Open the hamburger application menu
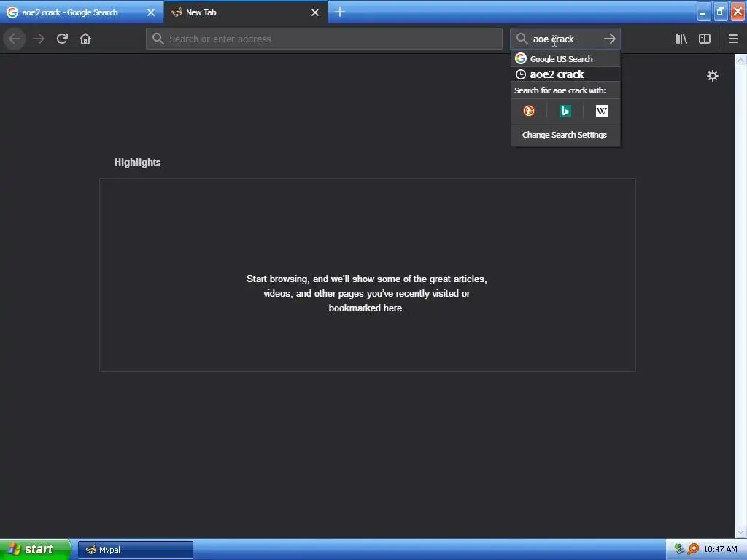Image resolution: width=747 pixels, height=560 pixels. coord(732,39)
